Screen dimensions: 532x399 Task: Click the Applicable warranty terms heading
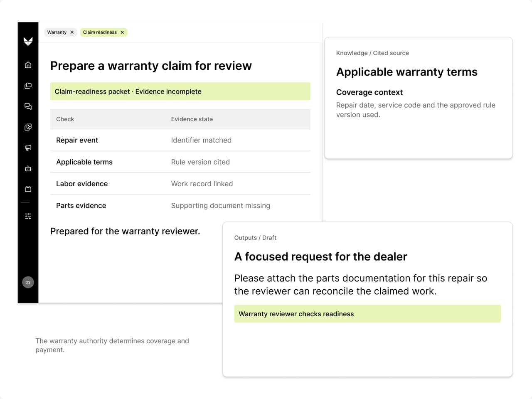407,72
